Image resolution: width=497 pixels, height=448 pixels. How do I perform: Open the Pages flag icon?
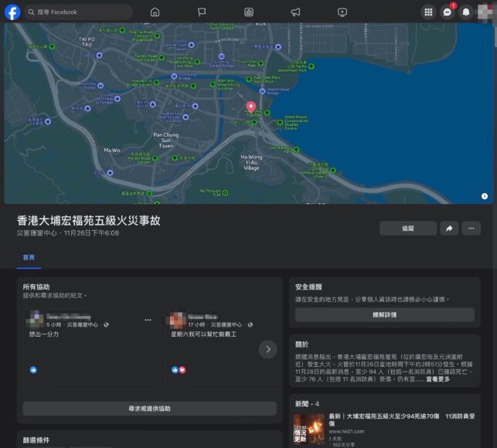tap(202, 12)
